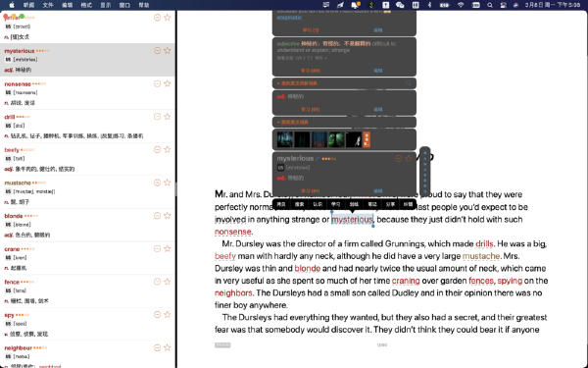Click the minus circle for 'beefy'
The image size is (588, 368).
[157, 150]
